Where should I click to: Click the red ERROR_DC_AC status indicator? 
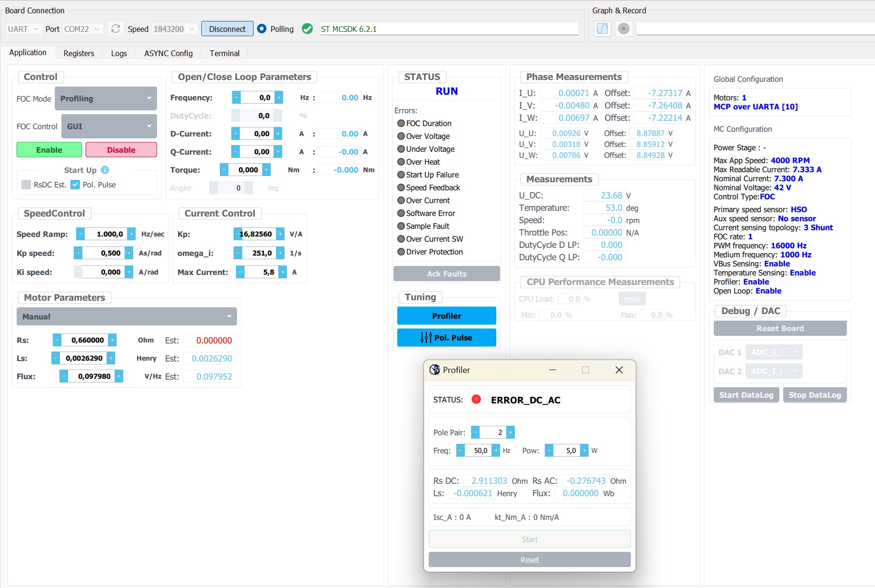click(x=475, y=400)
